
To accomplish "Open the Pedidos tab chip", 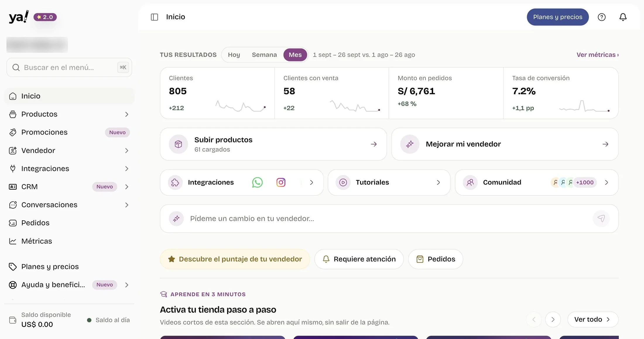I will click(x=436, y=259).
